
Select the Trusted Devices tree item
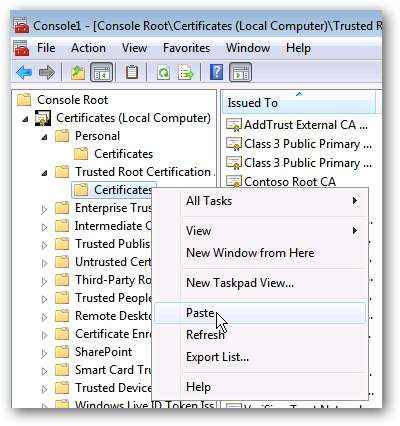coord(113,388)
